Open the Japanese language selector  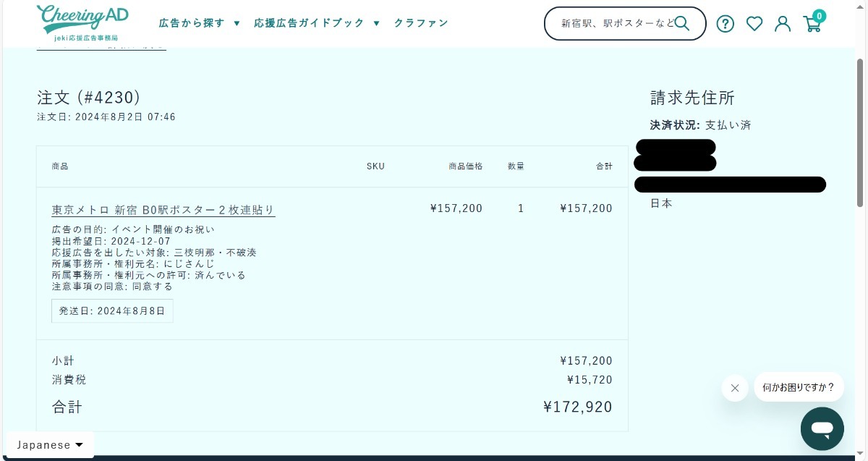(x=51, y=445)
